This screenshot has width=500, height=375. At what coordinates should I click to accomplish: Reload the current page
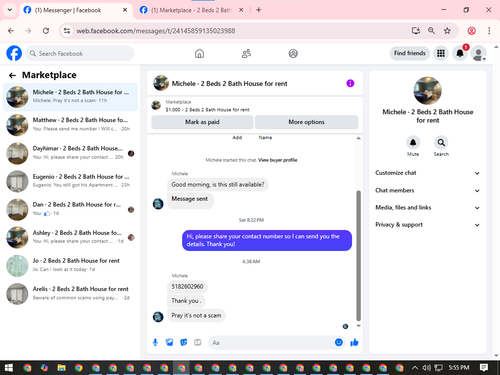[x=46, y=31]
